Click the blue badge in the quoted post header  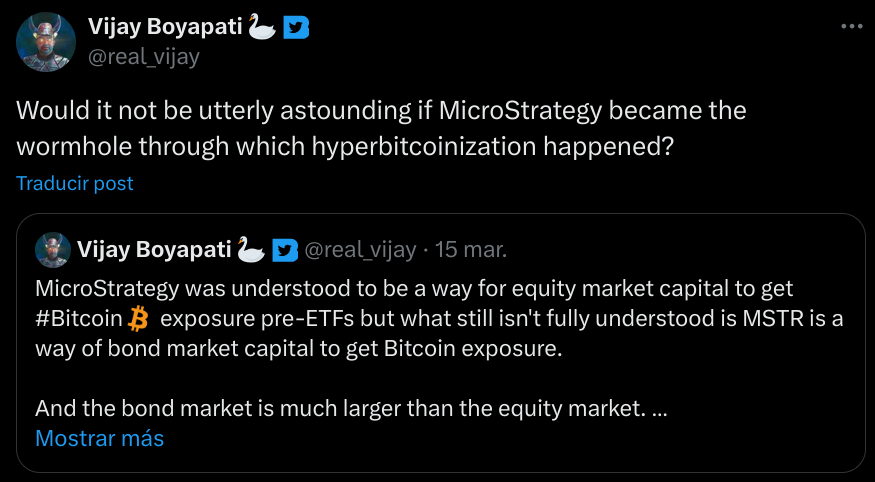click(286, 250)
